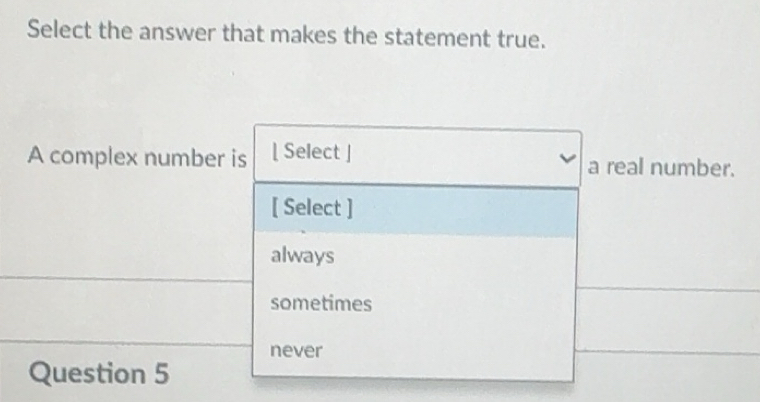Click the numeral "5" in the question heading
The height and width of the screenshot is (402, 760).
pyautogui.click(x=161, y=374)
